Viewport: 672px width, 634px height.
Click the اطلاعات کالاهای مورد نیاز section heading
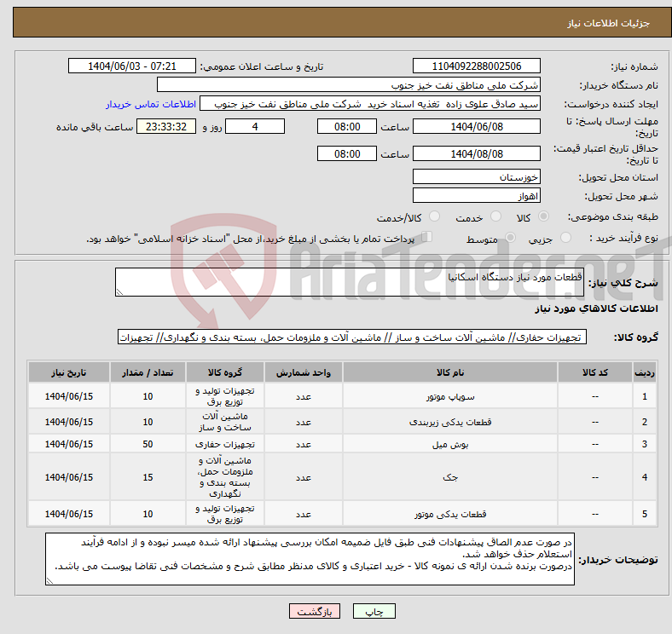596,308
